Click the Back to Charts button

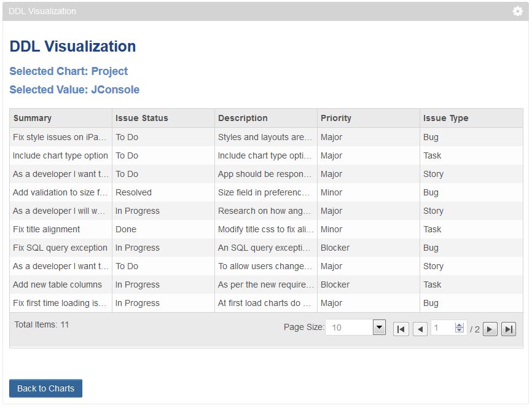point(45,388)
